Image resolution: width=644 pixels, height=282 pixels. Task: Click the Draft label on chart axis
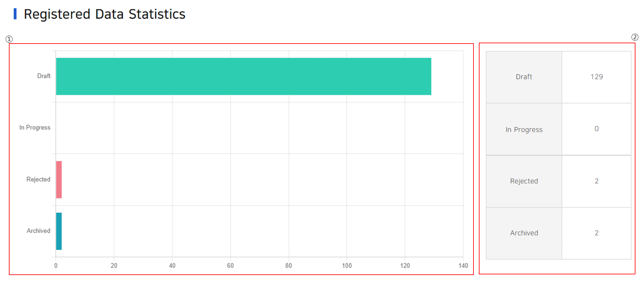point(44,76)
